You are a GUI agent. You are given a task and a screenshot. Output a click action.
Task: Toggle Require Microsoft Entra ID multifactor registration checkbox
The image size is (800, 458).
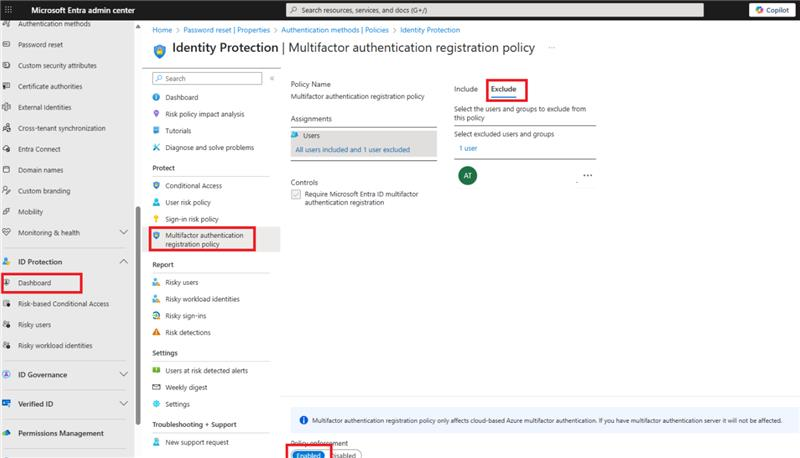pyautogui.click(x=296, y=194)
